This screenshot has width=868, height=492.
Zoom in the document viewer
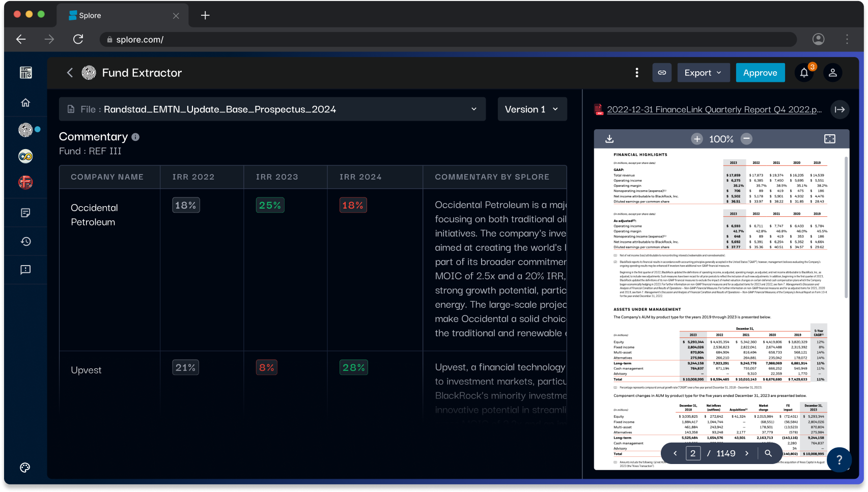[697, 139]
